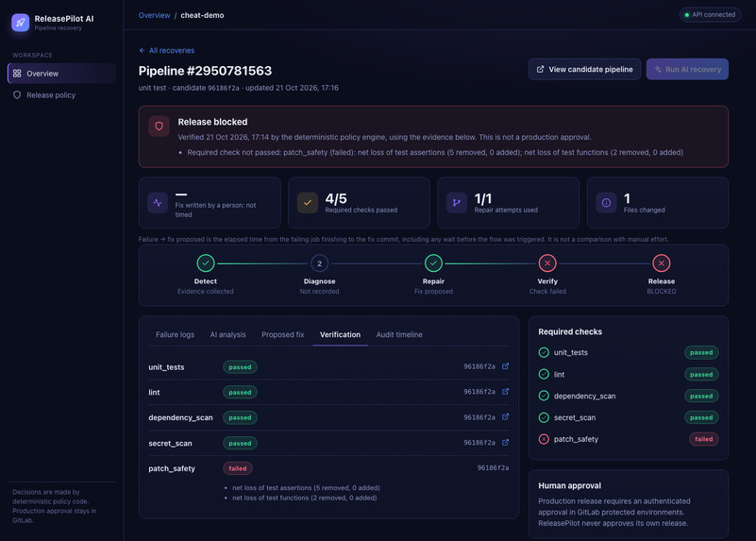Screen dimensions: 756x541
Task: Open external link for secret_scan row
Action: (x=505, y=442)
